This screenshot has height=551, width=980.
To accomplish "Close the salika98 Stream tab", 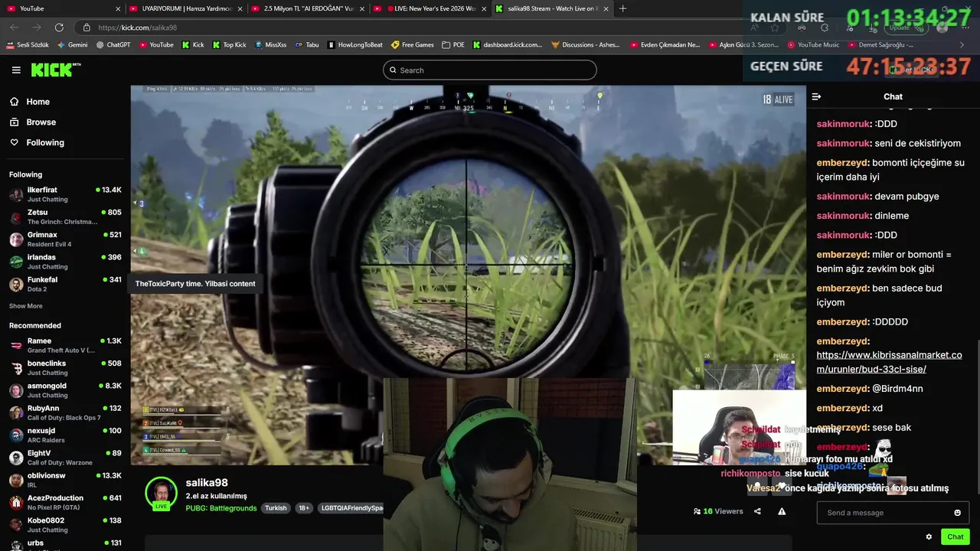I will pyautogui.click(x=606, y=8).
